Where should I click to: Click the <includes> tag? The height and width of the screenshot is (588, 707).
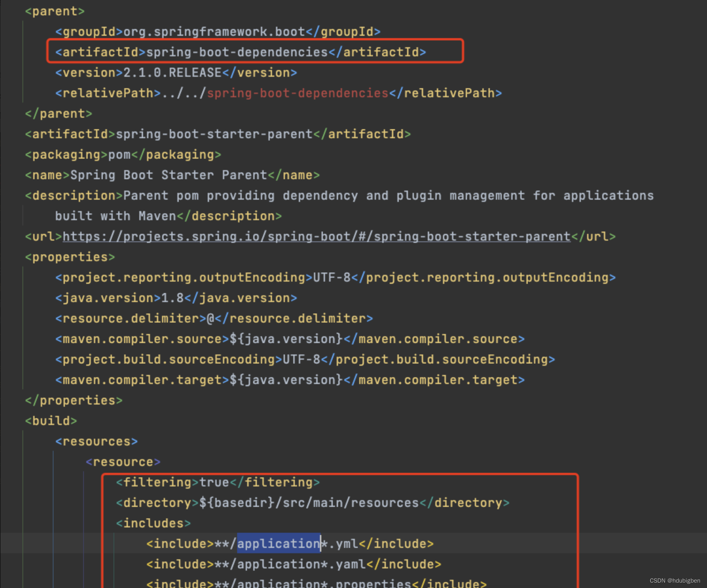153,524
